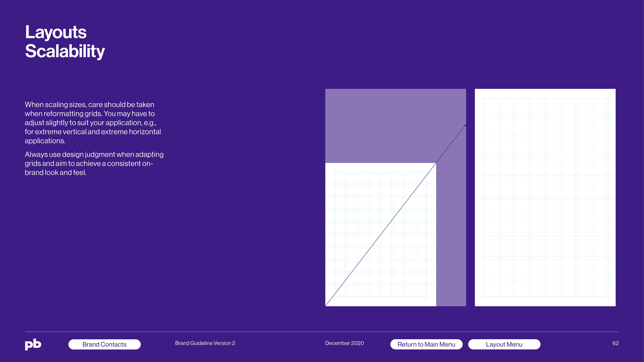Click the horizontal footer divider line

coord(322,332)
